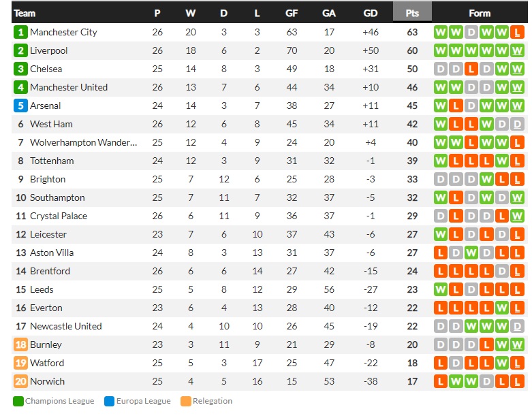Click Chelsea's orange L form icon
The height and width of the screenshot is (420, 532).
point(471,69)
